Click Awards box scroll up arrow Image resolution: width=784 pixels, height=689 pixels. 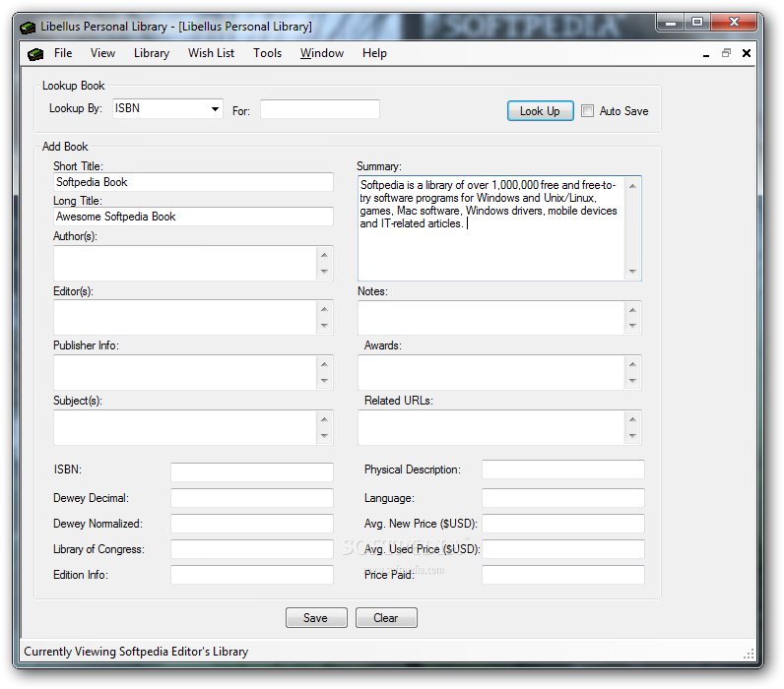[632, 364]
